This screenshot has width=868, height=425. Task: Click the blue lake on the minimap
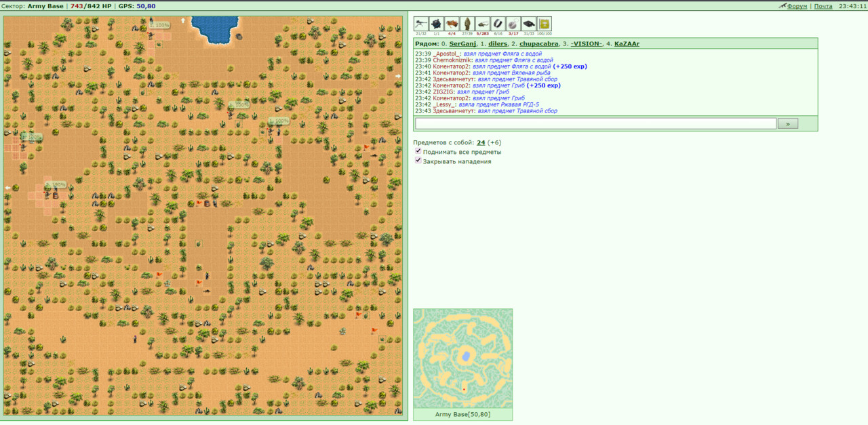click(x=465, y=355)
